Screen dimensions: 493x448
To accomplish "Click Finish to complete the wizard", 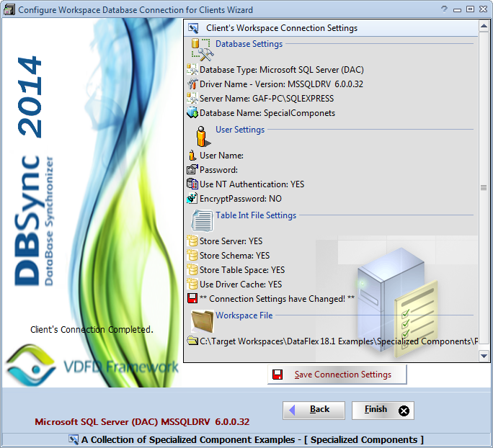I will (383, 410).
